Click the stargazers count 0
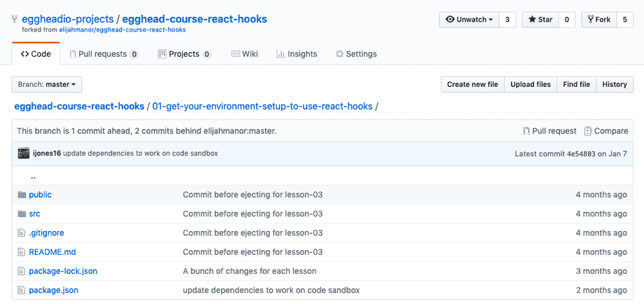This screenshot has width=644, height=304. pos(567,20)
